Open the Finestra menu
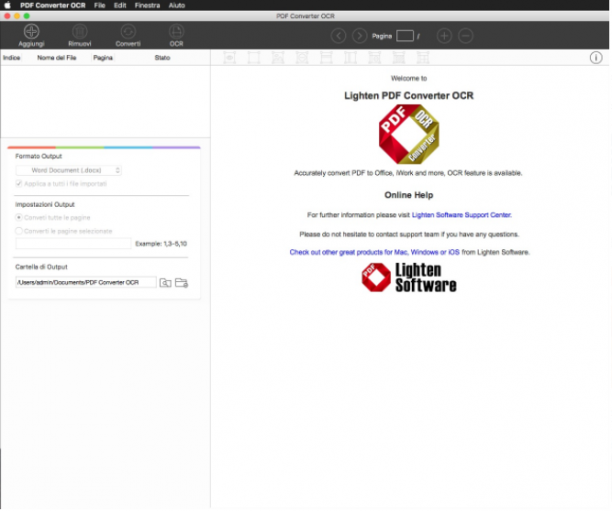612x511 pixels. click(x=147, y=5)
